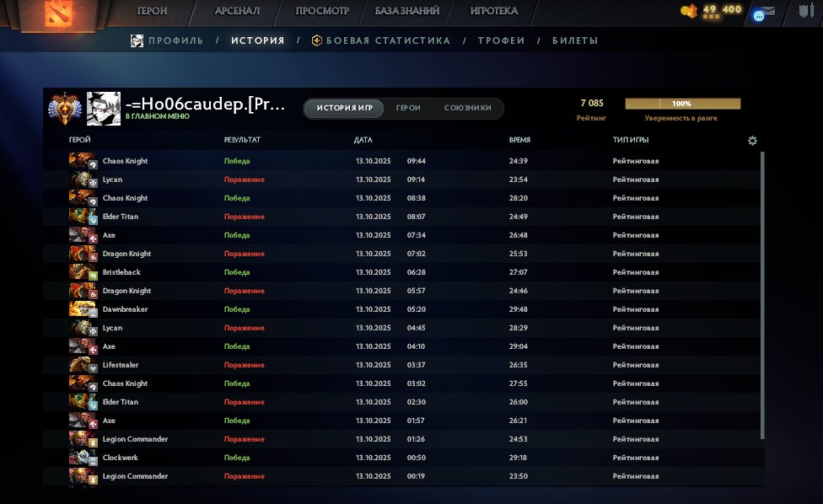Click the player avatar picture
The image size is (823, 504).
pos(103,108)
